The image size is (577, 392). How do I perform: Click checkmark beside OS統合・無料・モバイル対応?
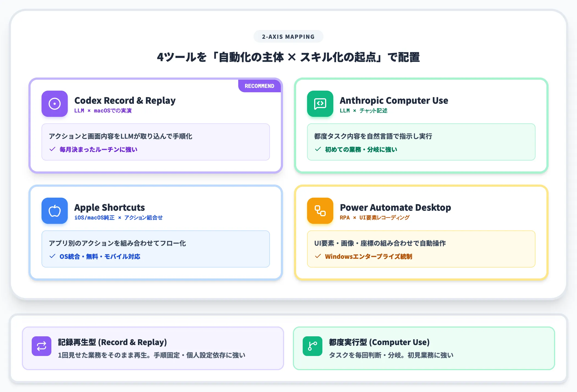[52, 256]
